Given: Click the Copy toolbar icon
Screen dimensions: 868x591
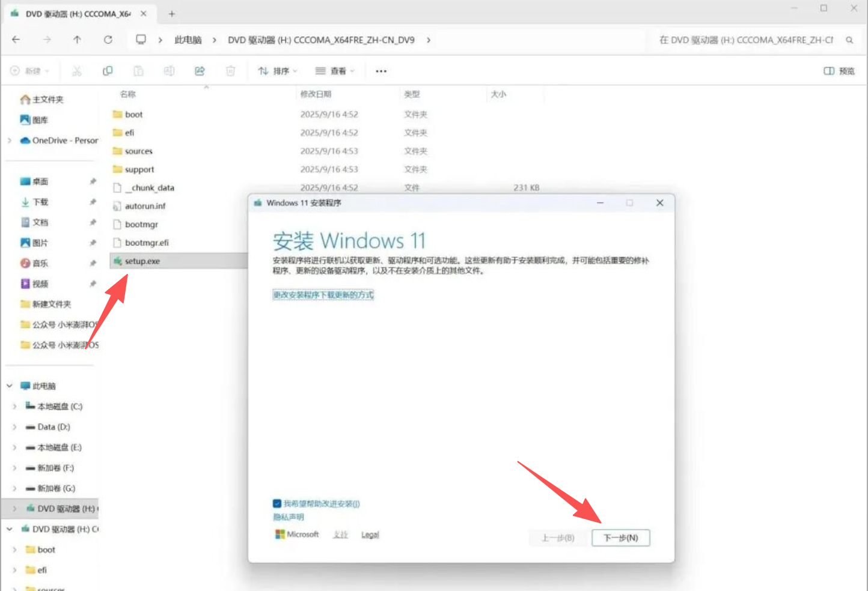Looking at the screenshot, I should point(108,71).
